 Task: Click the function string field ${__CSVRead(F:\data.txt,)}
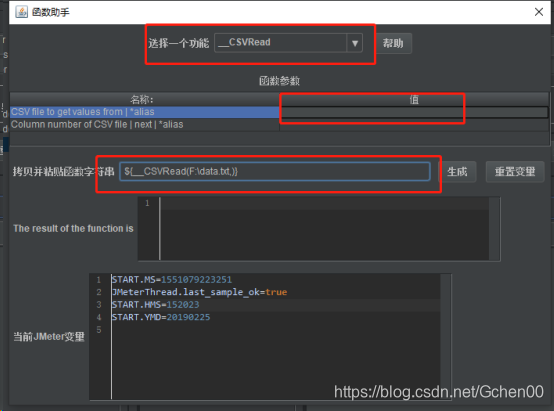coord(275,172)
